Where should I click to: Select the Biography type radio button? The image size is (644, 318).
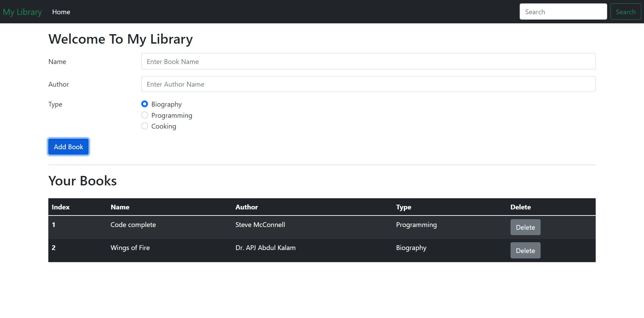(145, 104)
